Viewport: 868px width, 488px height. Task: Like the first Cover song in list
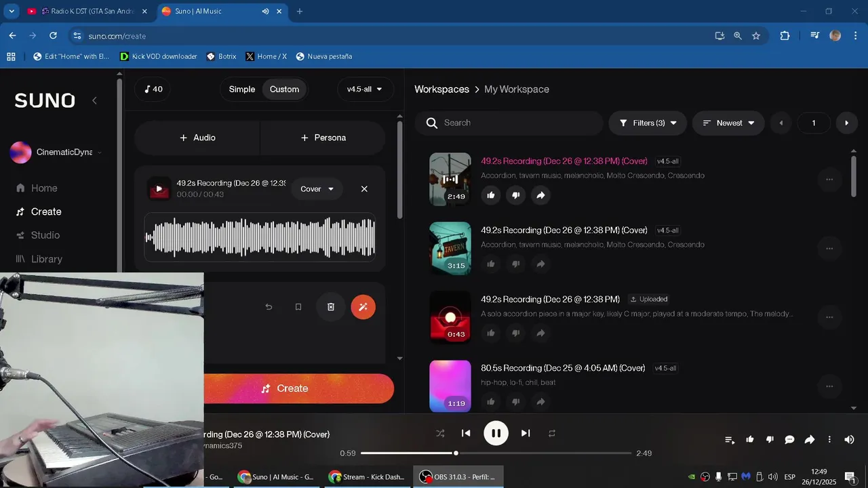point(491,195)
